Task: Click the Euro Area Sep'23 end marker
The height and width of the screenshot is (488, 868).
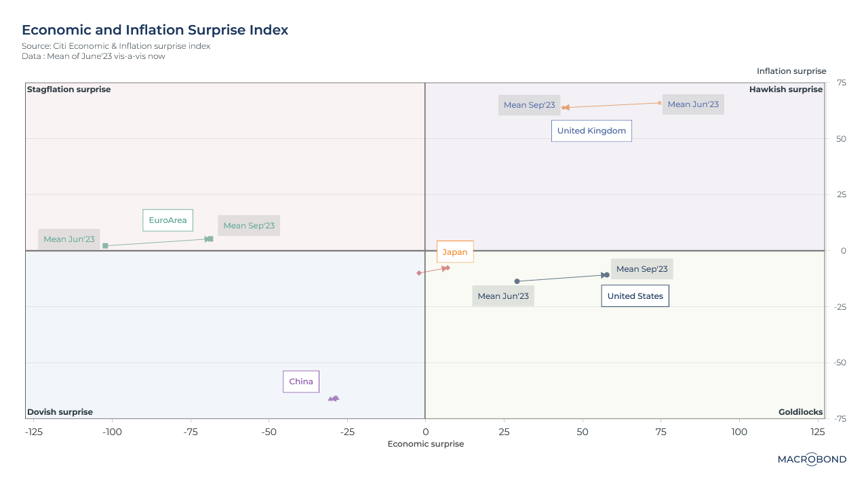Action: [210, 239]
